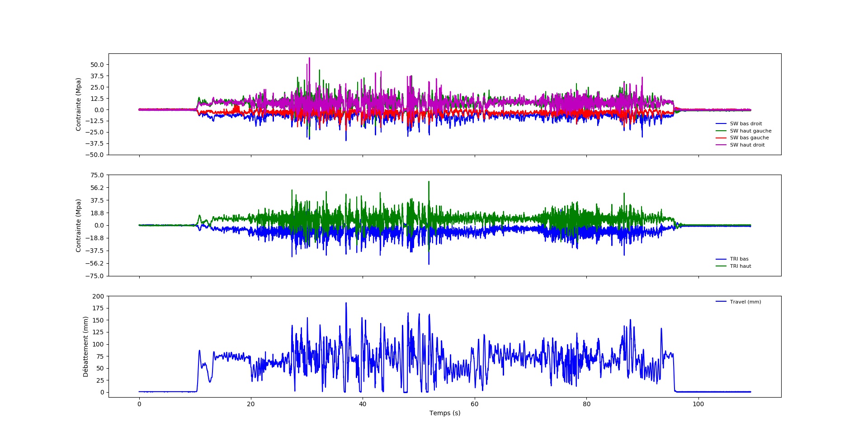Click the '200' tick on the travel plot

(98, 296)
